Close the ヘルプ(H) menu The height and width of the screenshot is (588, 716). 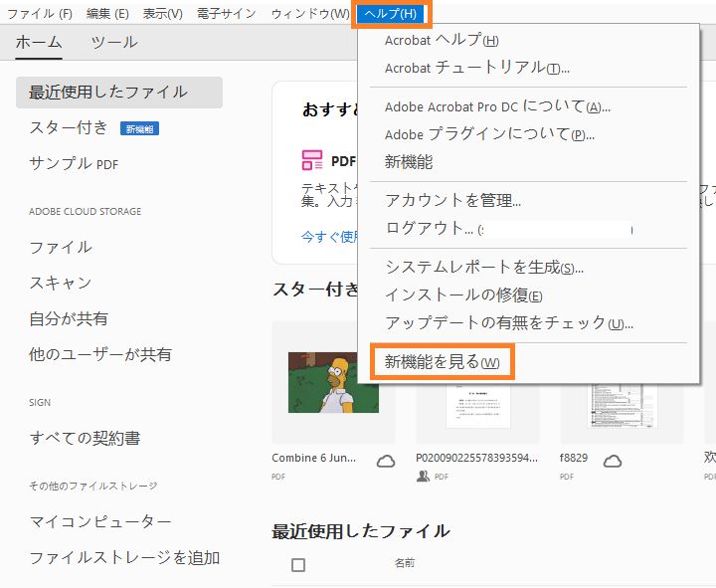(391, 14)
